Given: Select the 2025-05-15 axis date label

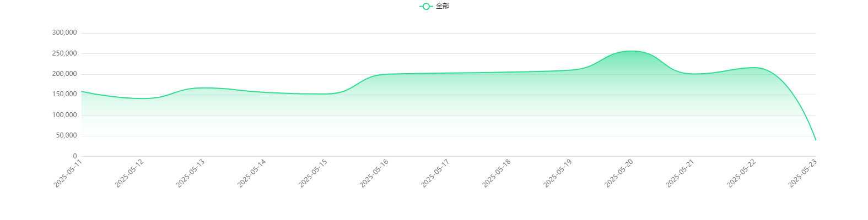Looking at the screenshot, I should click(312, 173).
